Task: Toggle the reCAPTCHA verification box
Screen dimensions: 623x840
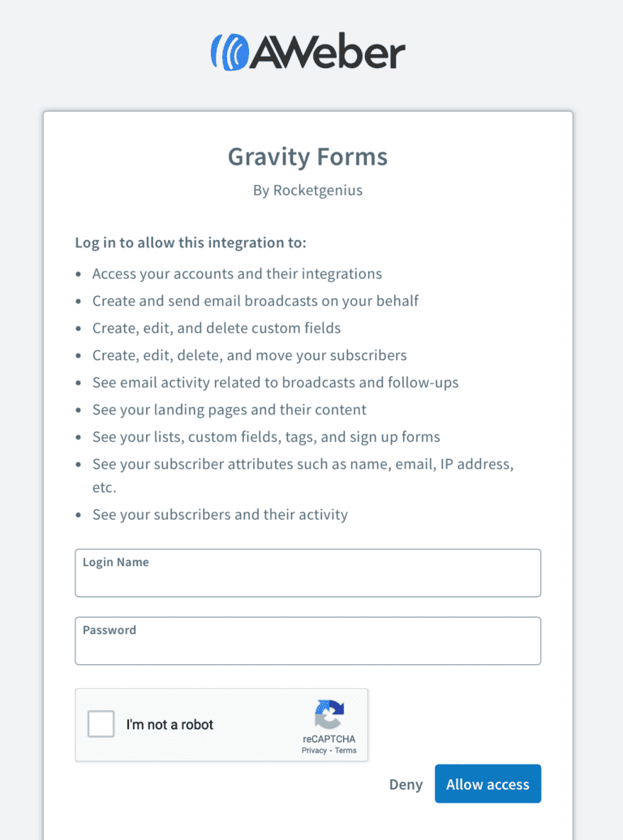Action: point(101,724)
